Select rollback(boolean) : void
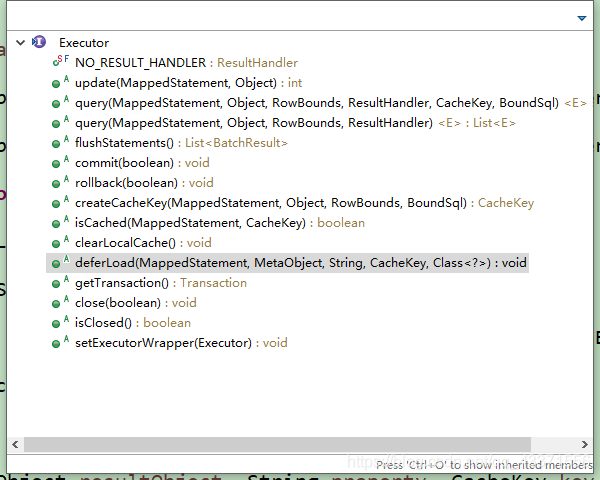The image size is (600, 480). (144, 183)
